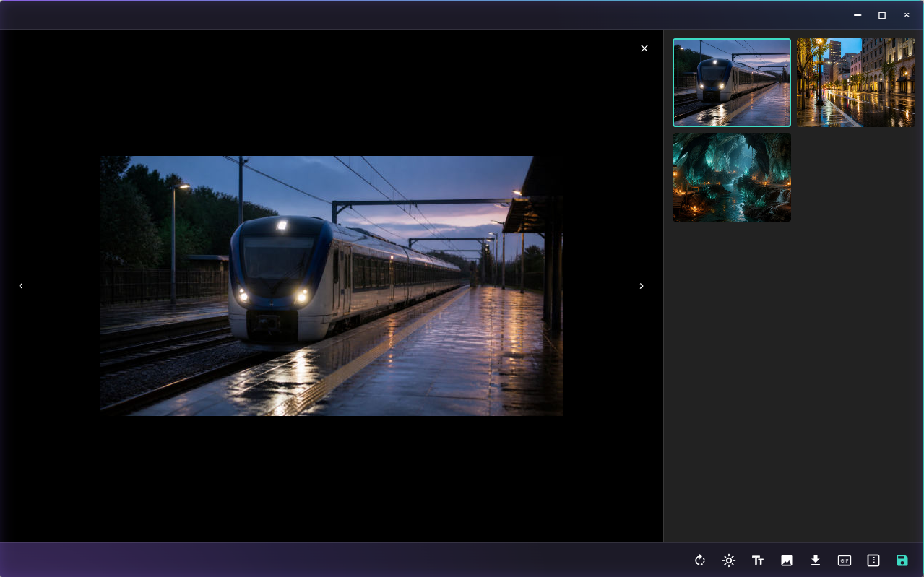Go to the next image
This screenshot has width=924, height=577.
point(642,286)
